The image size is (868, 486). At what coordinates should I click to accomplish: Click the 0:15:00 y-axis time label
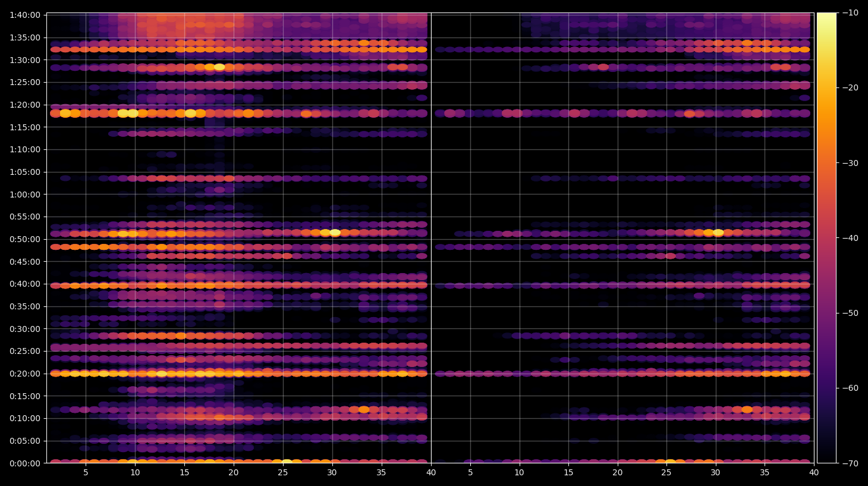[x=25, y=396]
